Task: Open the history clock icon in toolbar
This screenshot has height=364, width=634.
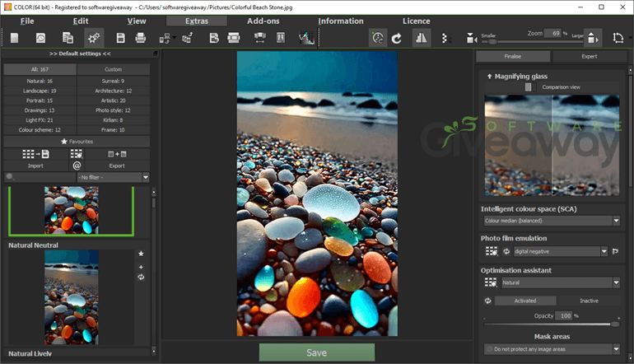Action: [x=41, y=38]
